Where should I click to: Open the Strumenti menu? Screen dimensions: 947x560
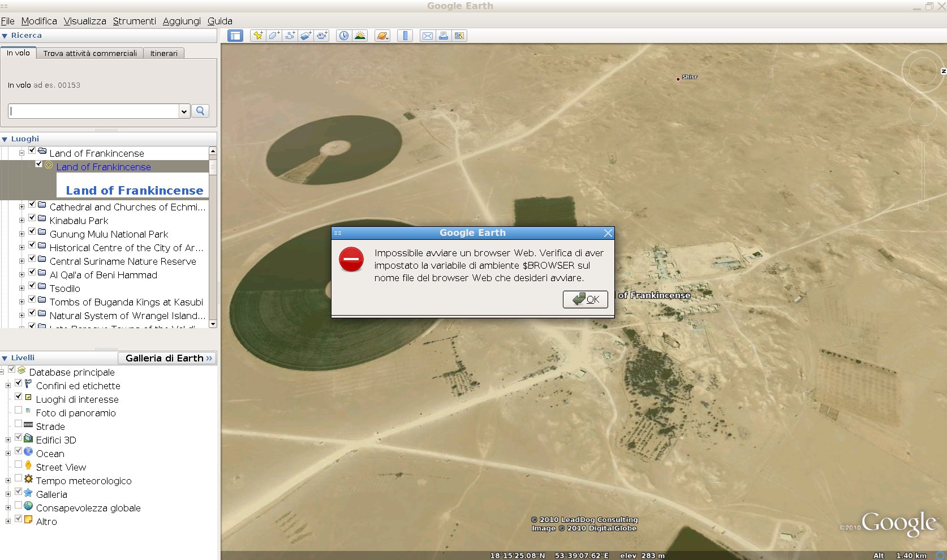(x=134, y=21)
